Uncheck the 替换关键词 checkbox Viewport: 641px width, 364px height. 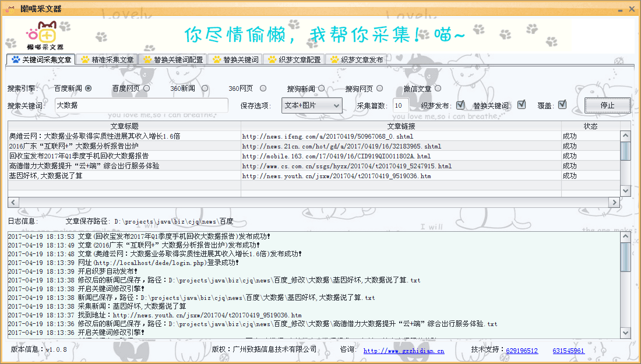521,105
